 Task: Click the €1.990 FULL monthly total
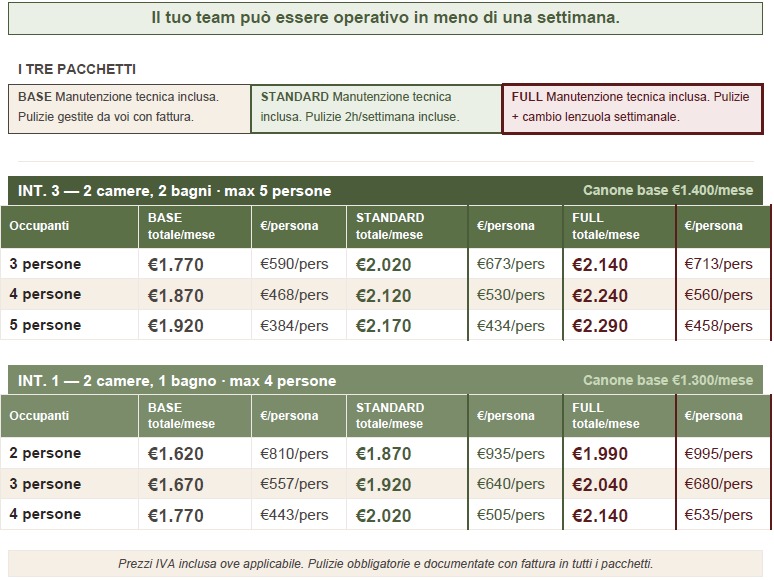[x=600, y=454]
